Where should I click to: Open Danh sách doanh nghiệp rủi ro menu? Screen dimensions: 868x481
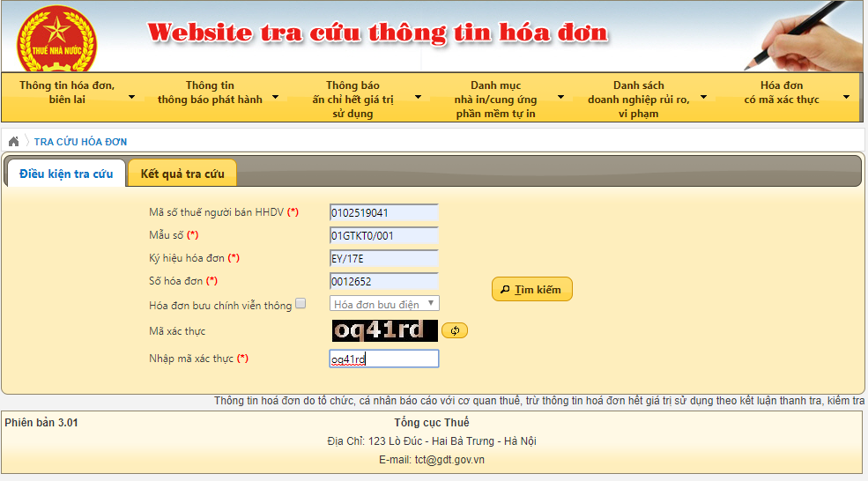pos(641,99)
